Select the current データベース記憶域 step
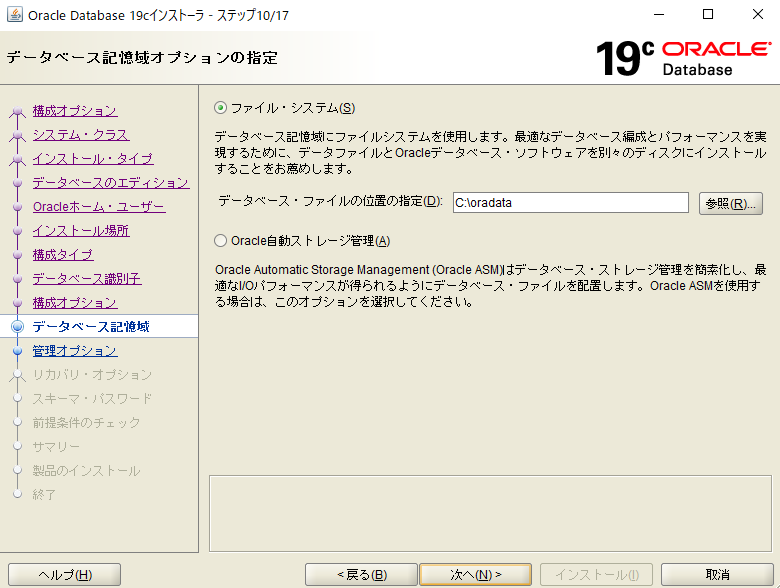 90,327
